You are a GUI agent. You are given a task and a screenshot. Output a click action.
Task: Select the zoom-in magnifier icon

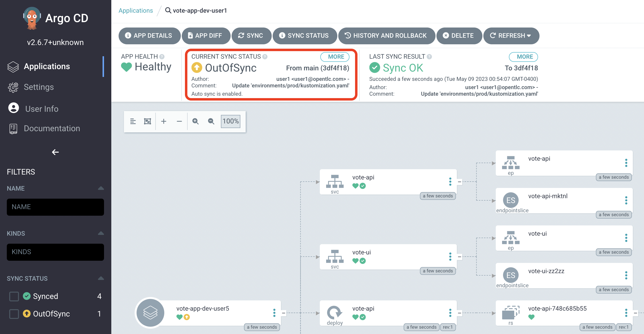196,121
